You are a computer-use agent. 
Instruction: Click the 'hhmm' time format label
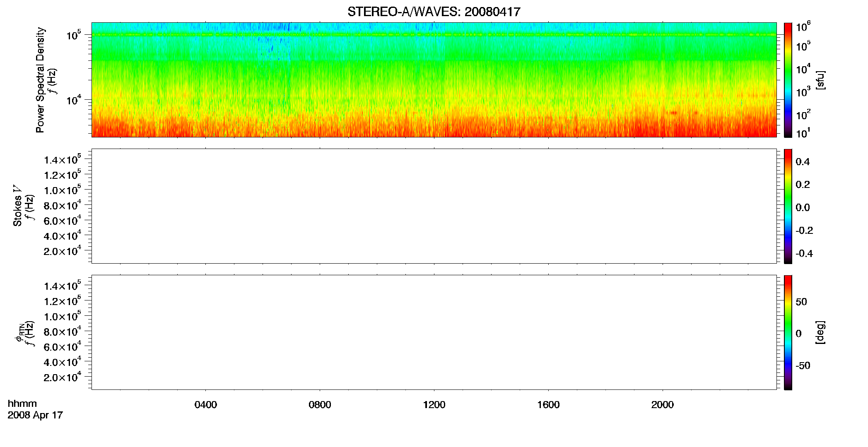[22, 404]
